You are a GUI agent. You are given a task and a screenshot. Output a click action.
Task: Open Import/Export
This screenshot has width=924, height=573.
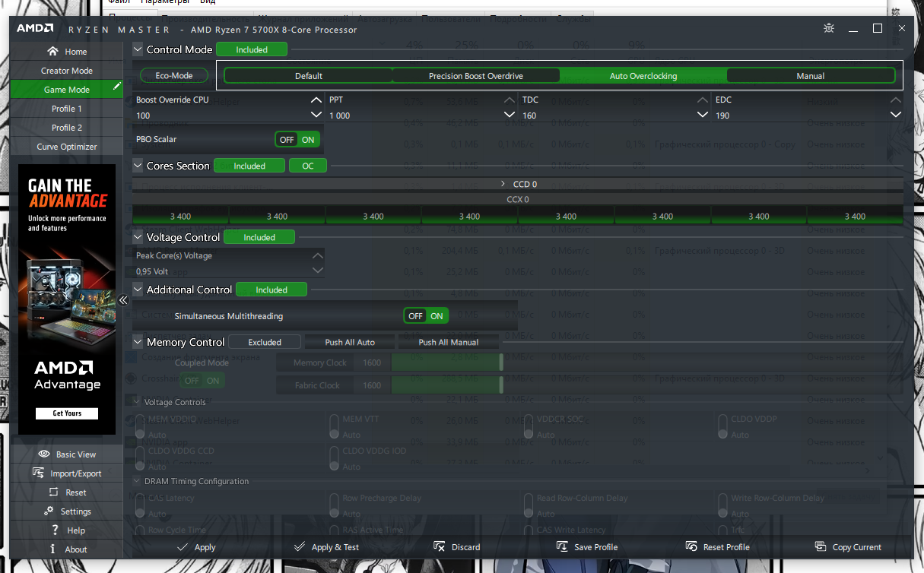click(67, 473)
